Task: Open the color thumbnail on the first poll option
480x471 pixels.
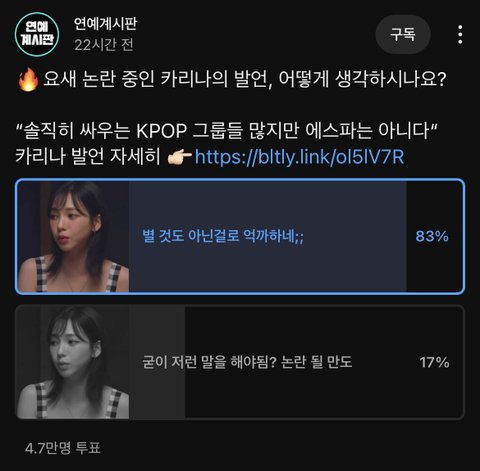Action: click(74, 237)
